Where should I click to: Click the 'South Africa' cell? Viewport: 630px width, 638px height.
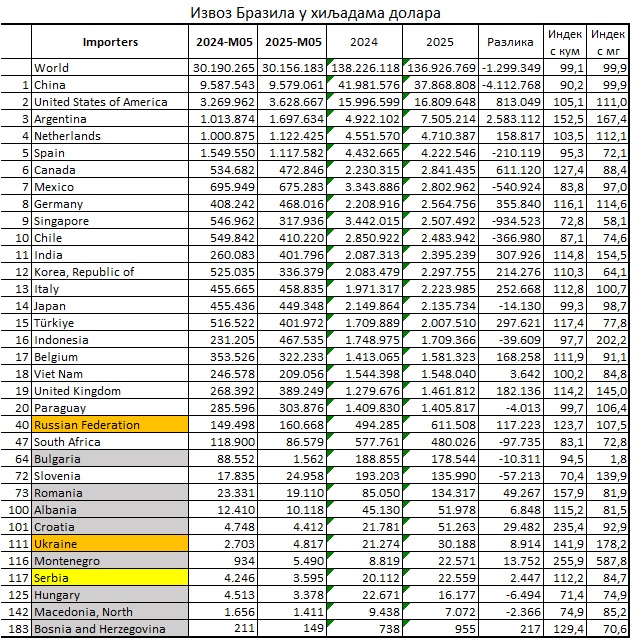click(110, 442)
